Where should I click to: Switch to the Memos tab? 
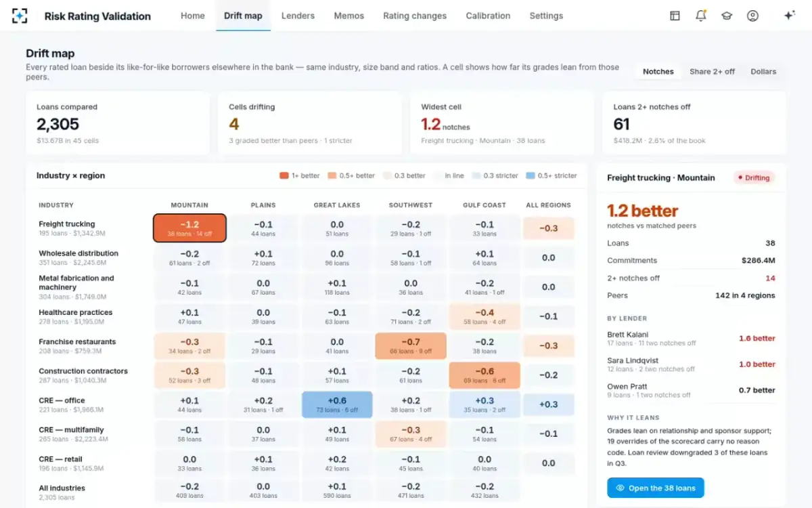[x=348, y=16]
